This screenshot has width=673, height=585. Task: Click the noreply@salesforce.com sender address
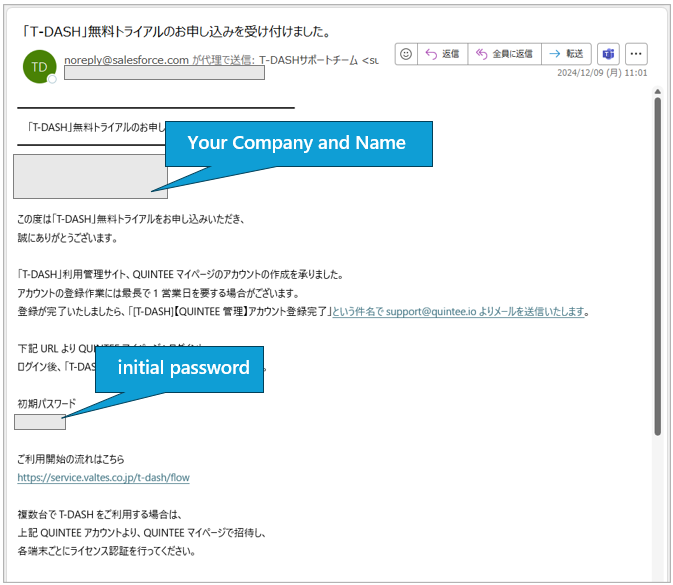pyautogui.click(x=126, y=60)
